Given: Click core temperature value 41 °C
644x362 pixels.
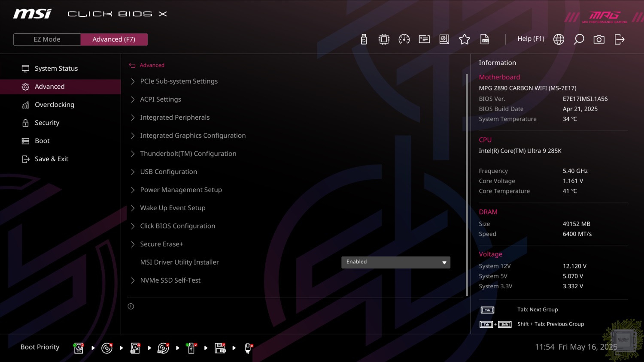Looking at the screenshot, I should coord(570,191).
